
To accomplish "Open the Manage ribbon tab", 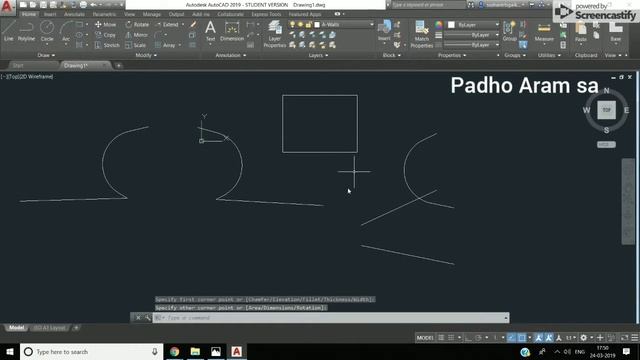I will 151,14.
